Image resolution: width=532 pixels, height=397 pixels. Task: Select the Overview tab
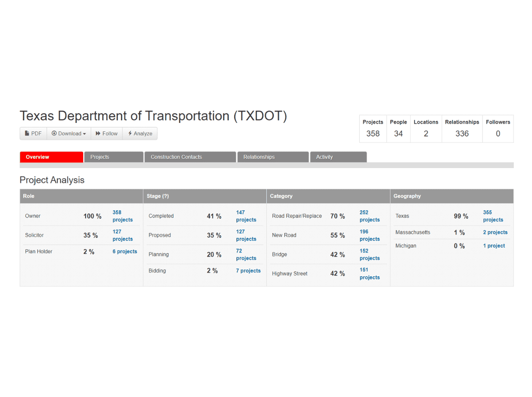pyautogui.click(x=38, y=157)
